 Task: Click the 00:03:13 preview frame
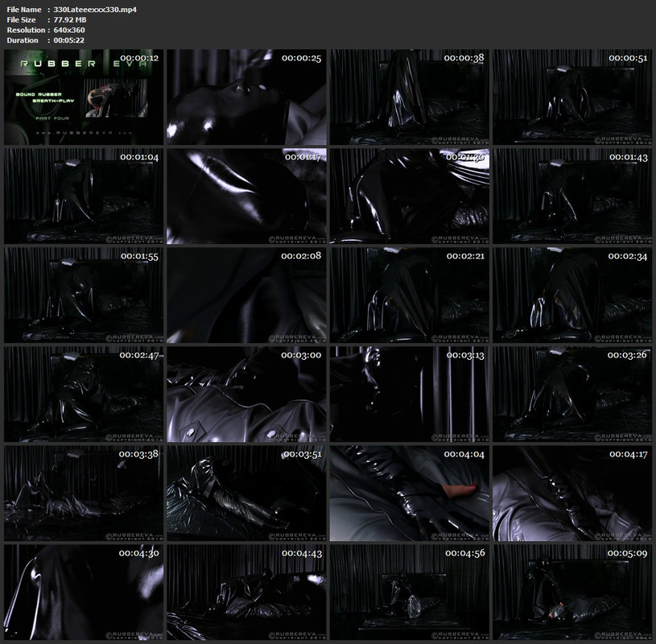tap(410, 394)
